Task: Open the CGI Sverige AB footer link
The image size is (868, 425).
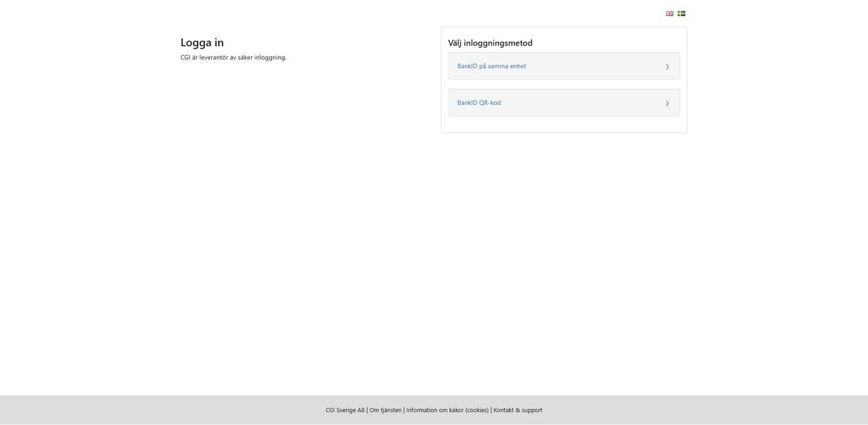Action: 345,410
